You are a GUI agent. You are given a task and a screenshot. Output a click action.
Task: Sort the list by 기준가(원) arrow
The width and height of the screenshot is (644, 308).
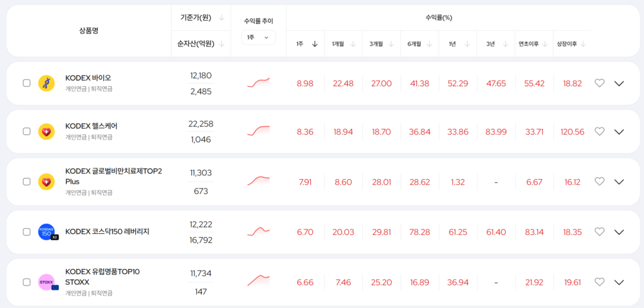pos(221,18)
